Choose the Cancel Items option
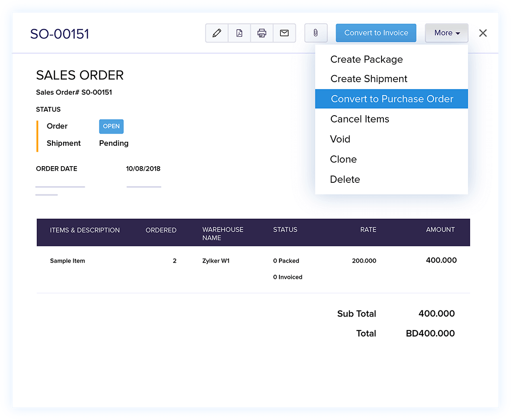Image resolution: width=511 pixels, height=420 pixels. (x=360, y=119)
